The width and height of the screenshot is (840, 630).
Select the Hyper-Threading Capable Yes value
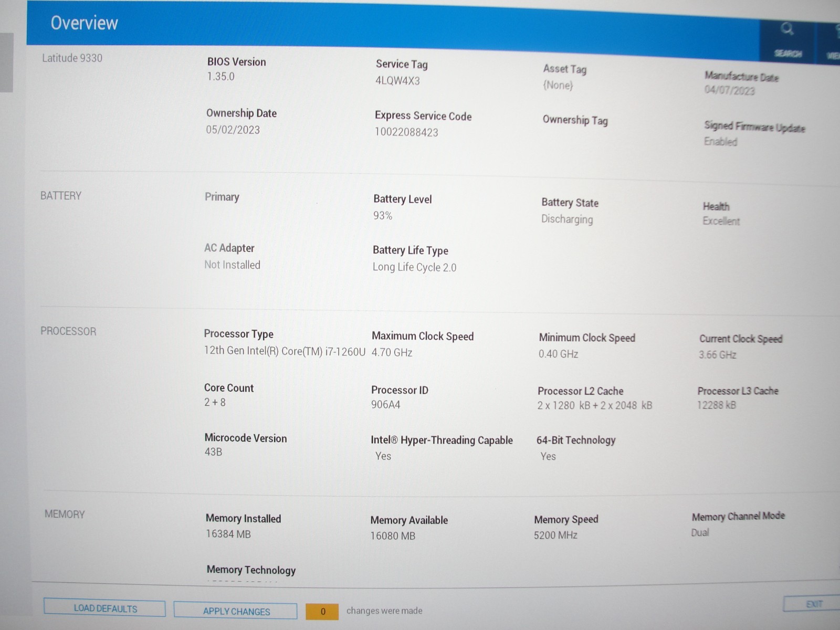pyautogui.click(x=383, y=456)
